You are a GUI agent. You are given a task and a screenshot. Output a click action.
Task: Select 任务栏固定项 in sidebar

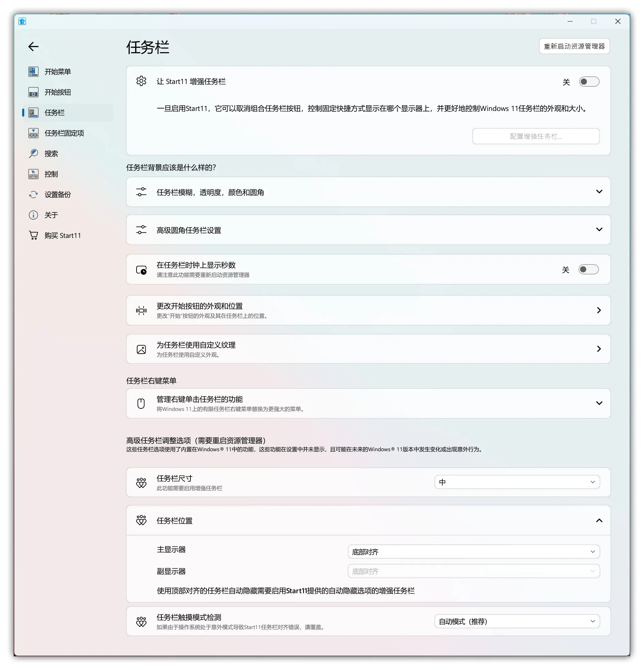pos(67,133)
